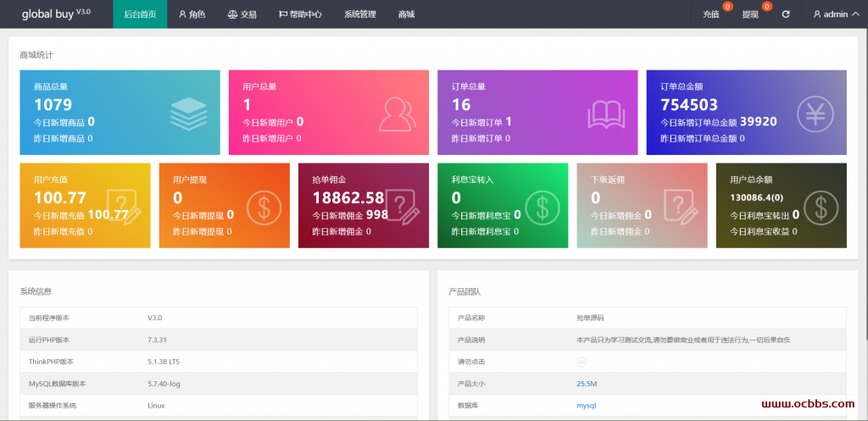Click the 用户总量 card label
Viewport: 868px width, 421px height.
coord(259,86)
